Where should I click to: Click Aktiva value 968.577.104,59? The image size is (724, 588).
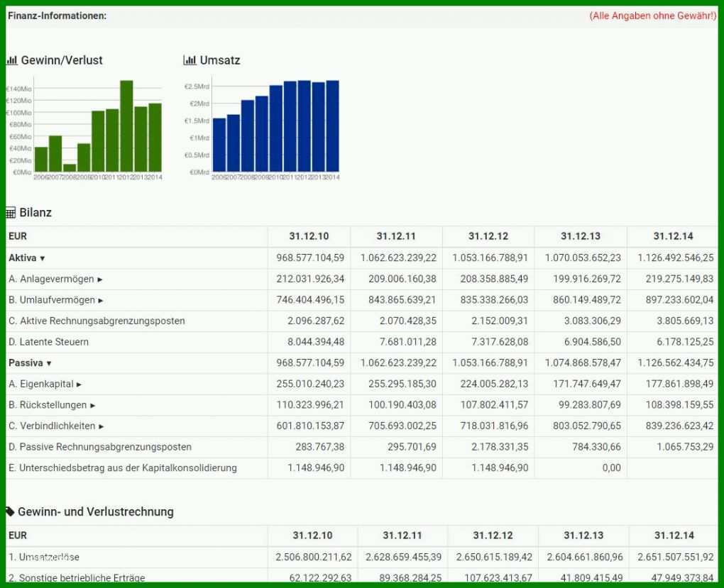tap(310, 257)
